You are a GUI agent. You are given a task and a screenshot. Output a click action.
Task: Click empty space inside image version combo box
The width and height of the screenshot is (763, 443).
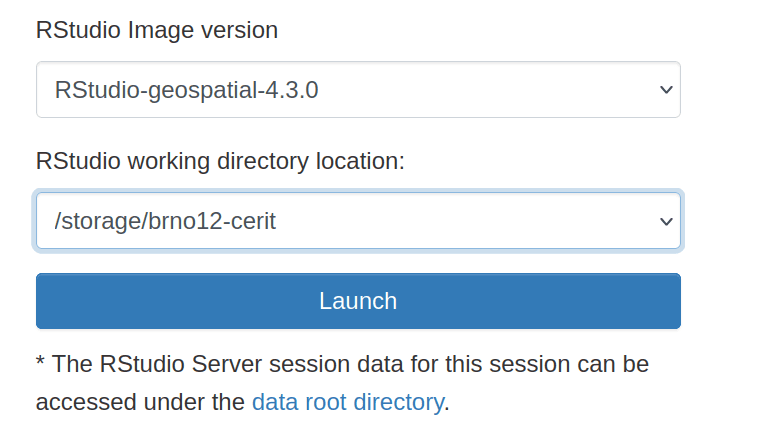click(x=480, y=90)
